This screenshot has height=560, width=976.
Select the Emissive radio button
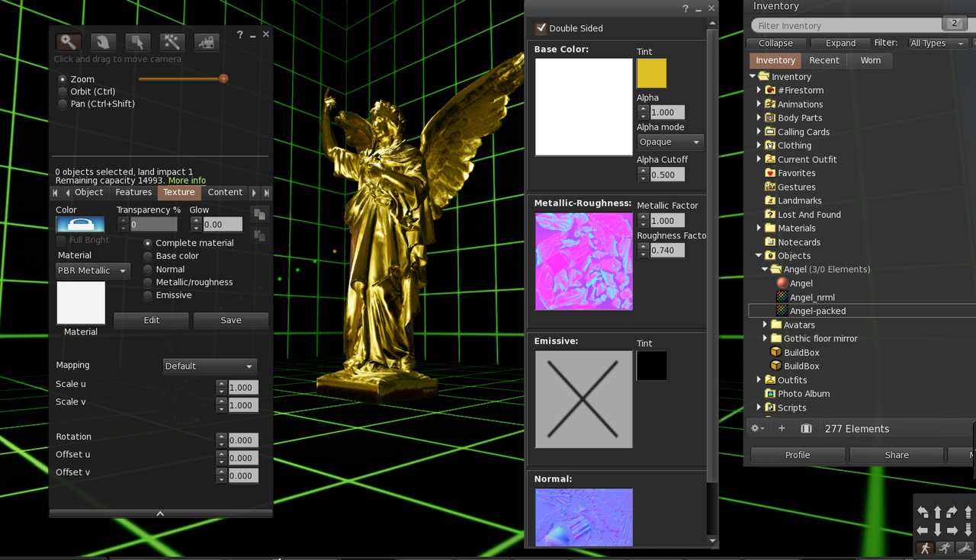click(x=148, y=295)
